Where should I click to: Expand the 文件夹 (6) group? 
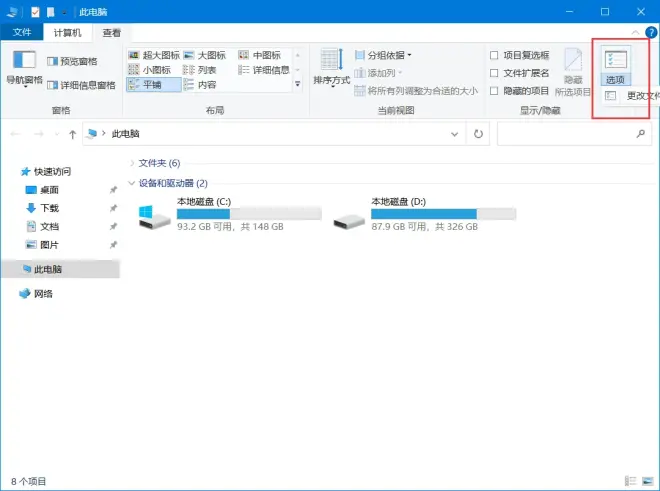coord(132,163)
